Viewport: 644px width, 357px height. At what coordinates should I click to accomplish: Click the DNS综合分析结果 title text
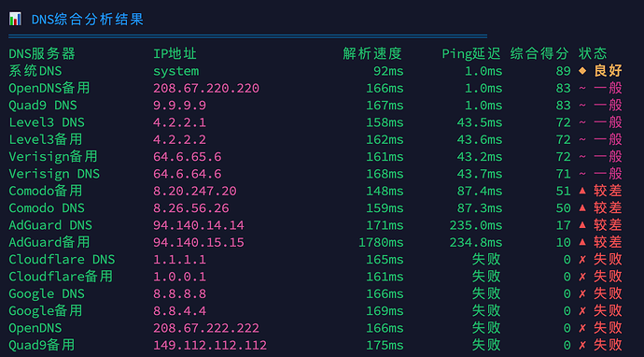click(88, 20)
